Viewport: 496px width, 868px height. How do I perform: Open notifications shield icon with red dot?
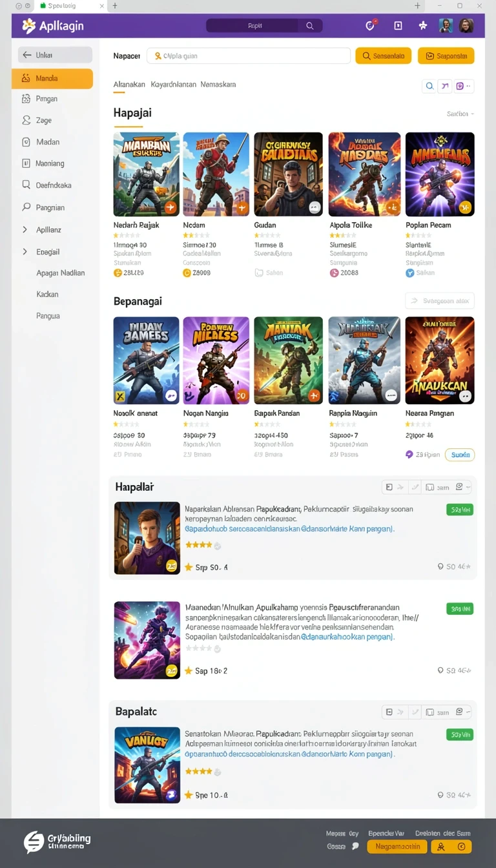point(371,25)
